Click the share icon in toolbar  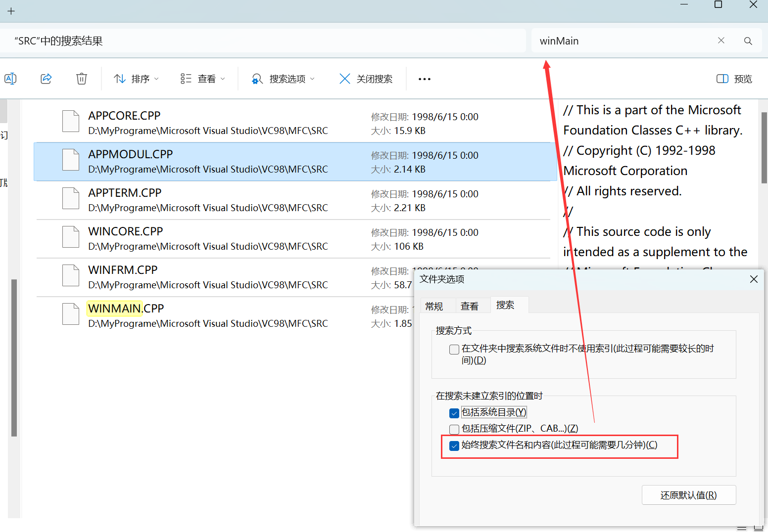46,79
